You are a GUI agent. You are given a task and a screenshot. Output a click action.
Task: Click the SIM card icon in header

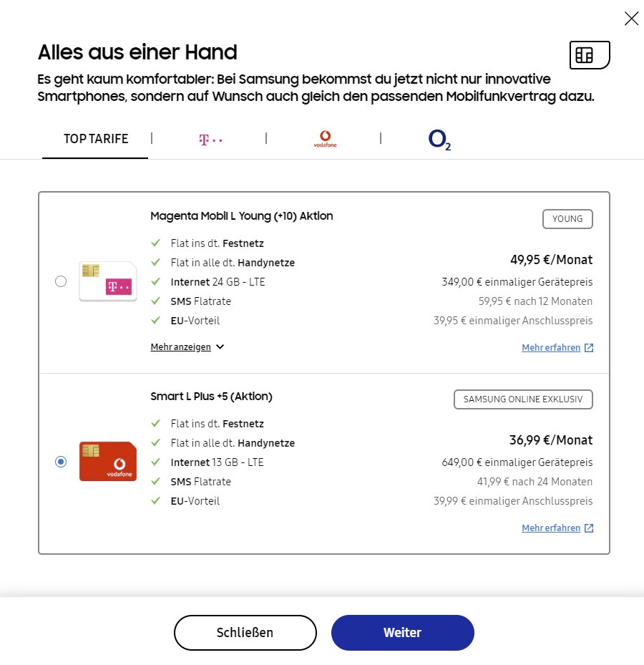tap(589, 55)
